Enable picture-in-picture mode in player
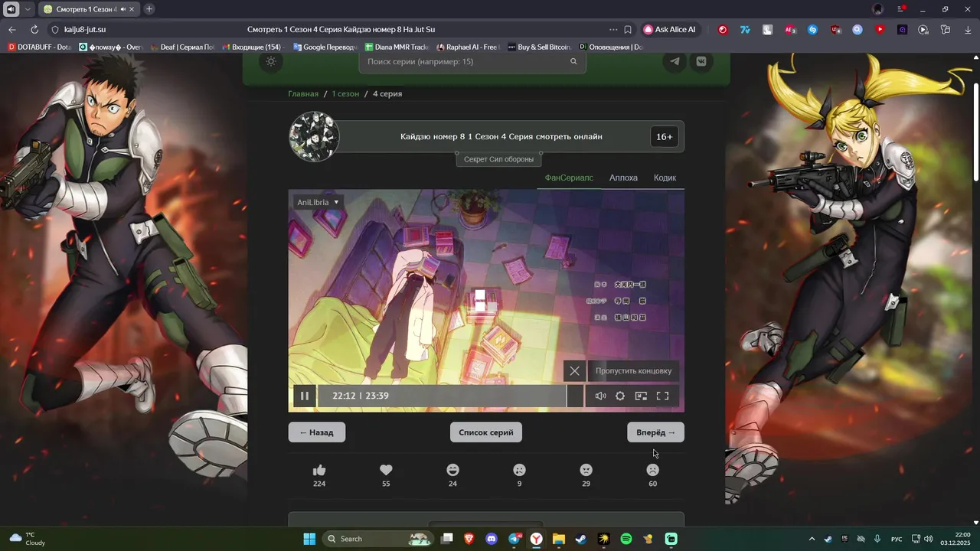This screenshot has width=980, height=551. (641, 396)
